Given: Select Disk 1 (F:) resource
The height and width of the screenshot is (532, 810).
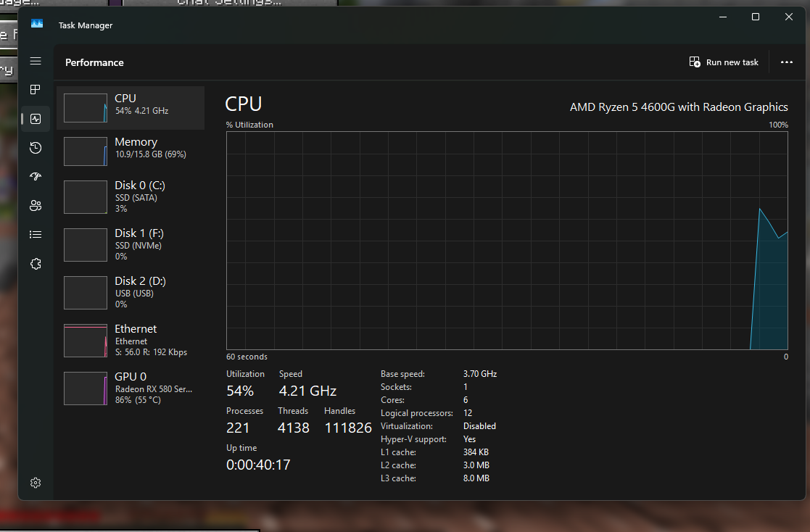Looking at the screenshot, I should click(131, 244).
